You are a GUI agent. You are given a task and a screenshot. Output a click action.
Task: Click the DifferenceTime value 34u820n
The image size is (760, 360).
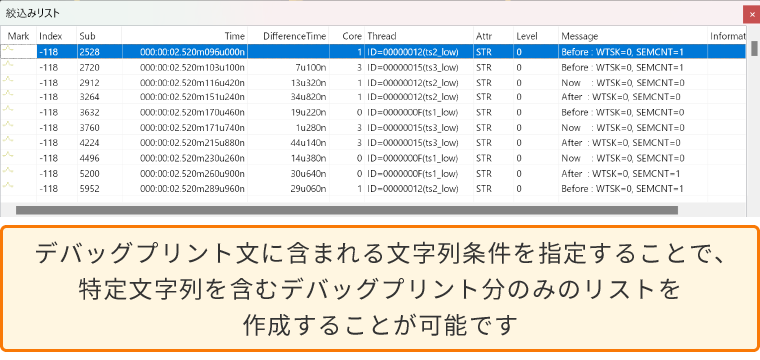tap(308, 97)
